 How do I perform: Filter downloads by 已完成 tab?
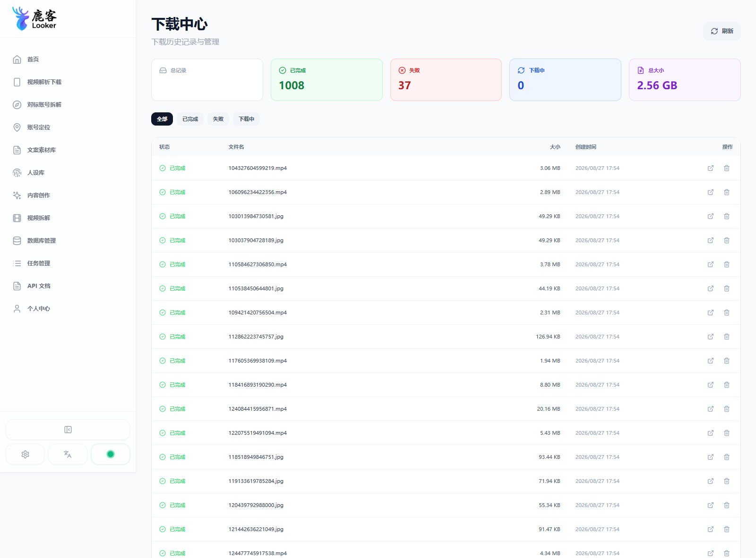tap(190, 119)
